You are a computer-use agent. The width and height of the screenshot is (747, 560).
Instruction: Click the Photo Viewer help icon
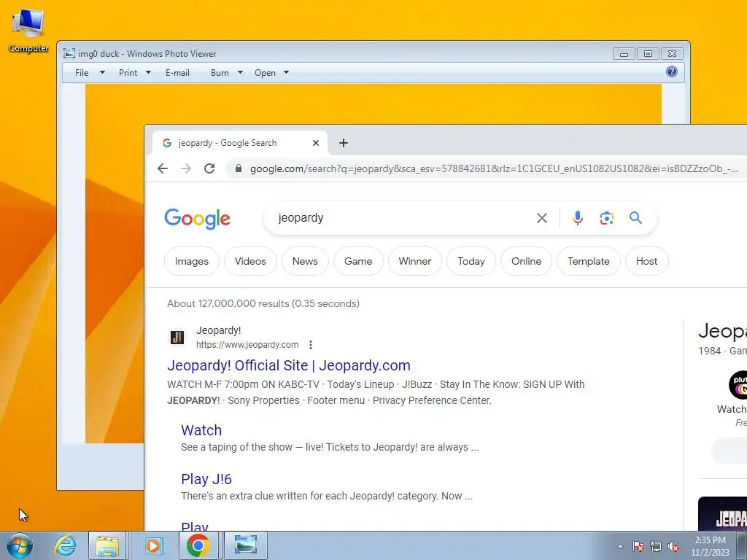pos(671,72)
